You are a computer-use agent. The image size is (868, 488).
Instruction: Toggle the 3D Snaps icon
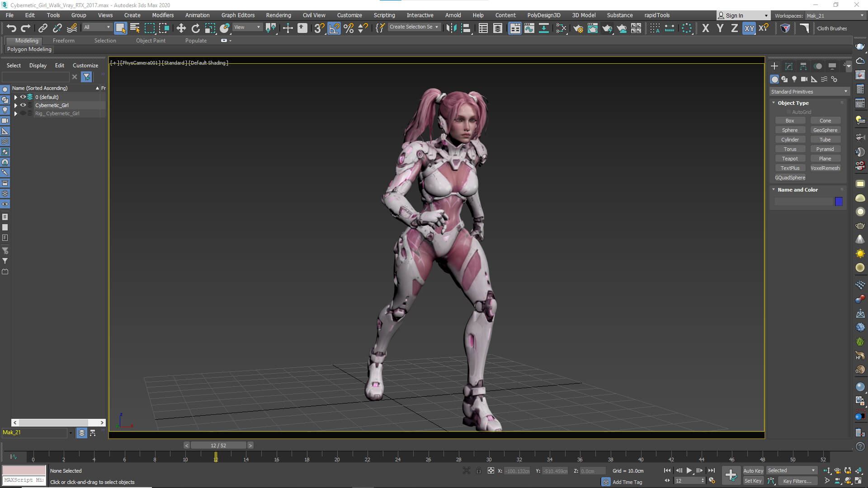(319, 28)
